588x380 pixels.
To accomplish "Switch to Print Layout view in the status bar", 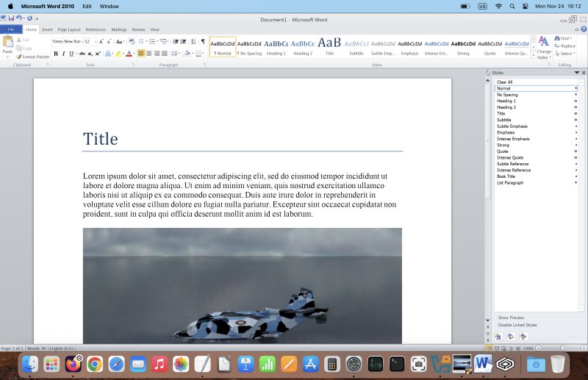I will [489, 348].
